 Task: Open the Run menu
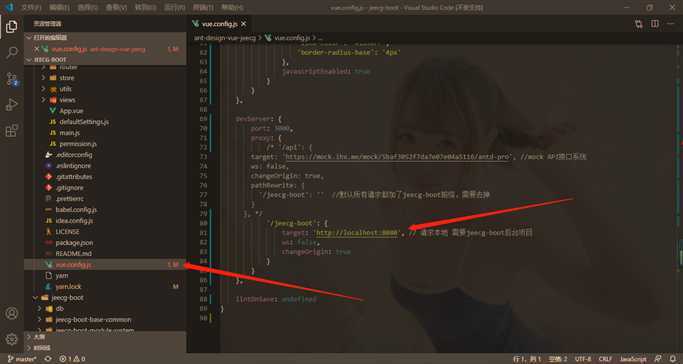pos(174,7)
